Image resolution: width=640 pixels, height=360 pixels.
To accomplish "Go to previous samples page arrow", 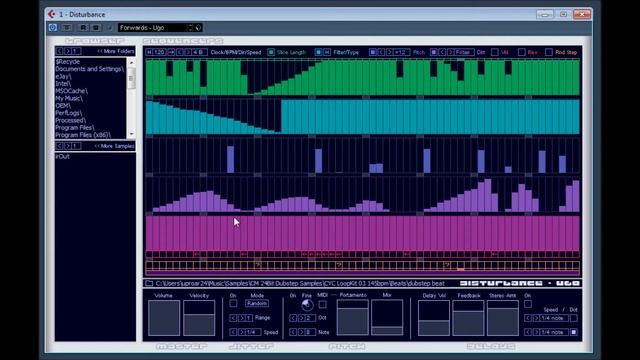I will tap(60, 146).
